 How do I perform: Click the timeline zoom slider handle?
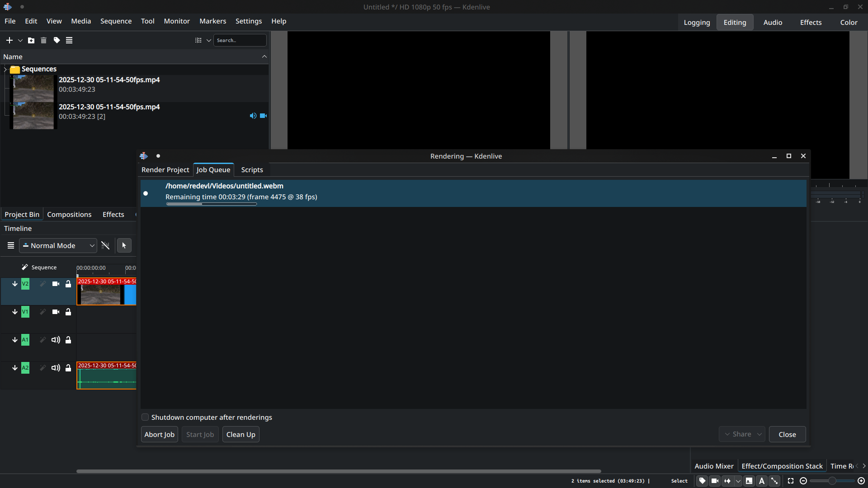tap(832, 481)
